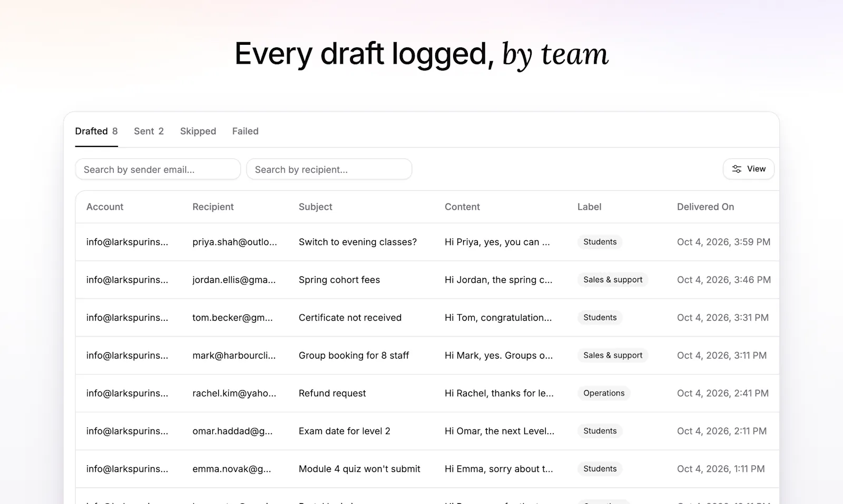Click content 'Hi Tom, congratulation...'
The image size is (843, 504).
pyautogui.click(x=498, y=318)
